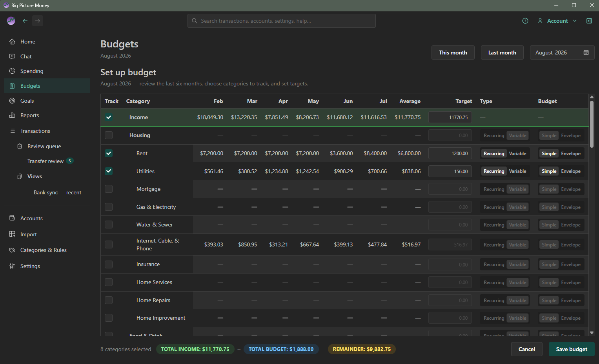Click the Import icon in sidebar
This screenshot has width=599, height=364.
(12, 234)
